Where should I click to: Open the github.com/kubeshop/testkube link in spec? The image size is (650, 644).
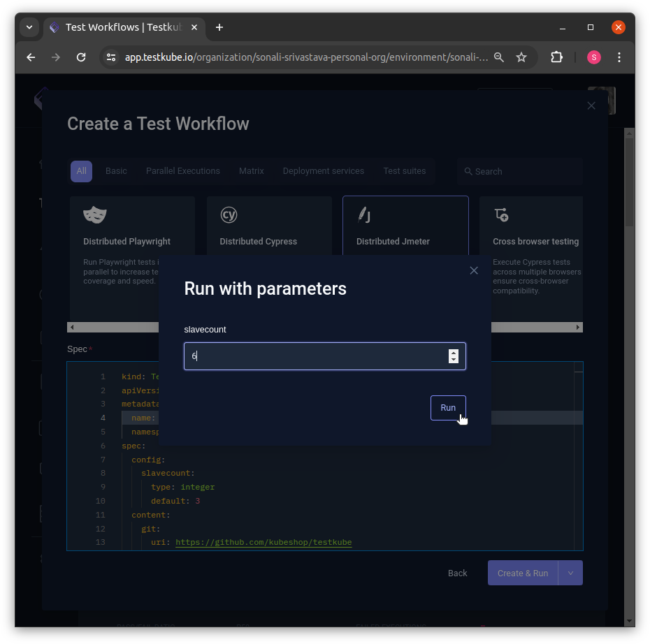pyautogui.click(x=263, y=543)
